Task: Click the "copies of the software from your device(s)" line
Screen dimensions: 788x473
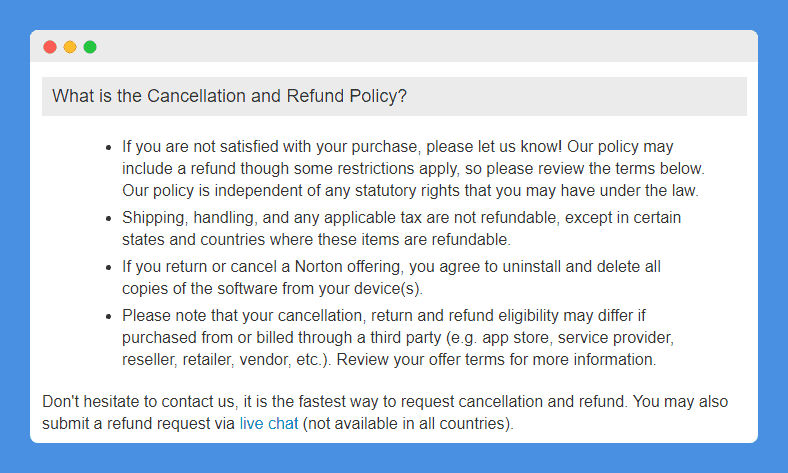Action: pyautogui.click(x=272, y=288)
